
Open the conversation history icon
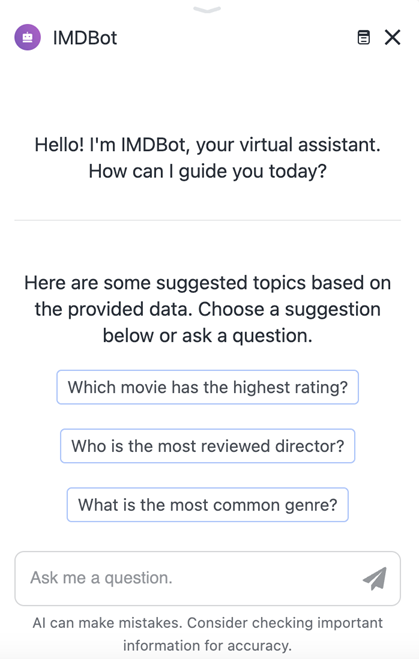[x=364, y=37]
